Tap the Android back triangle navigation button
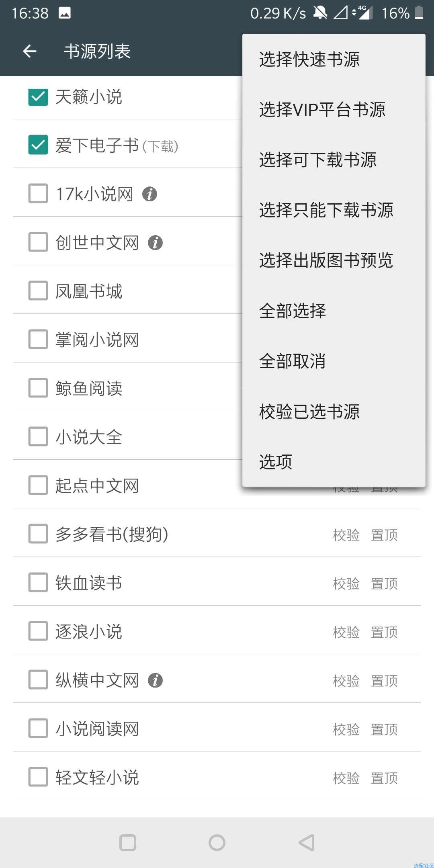 (307, 843)
